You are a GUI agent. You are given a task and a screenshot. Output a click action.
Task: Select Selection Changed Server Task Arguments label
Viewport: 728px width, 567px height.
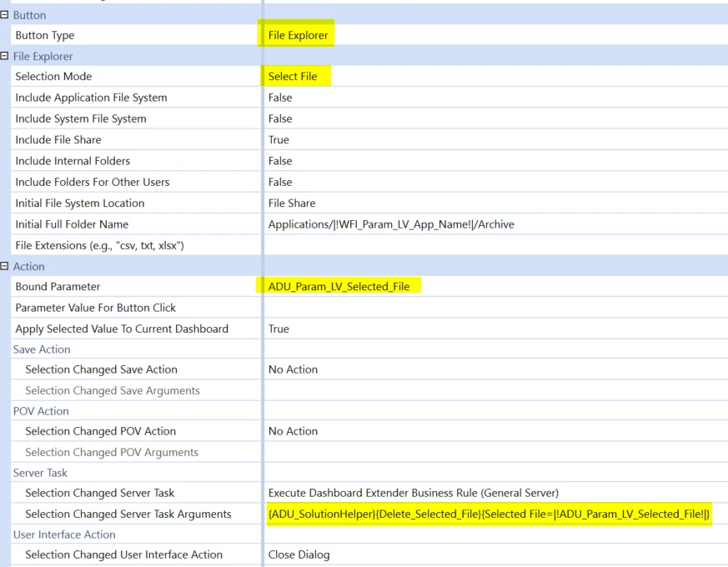coord(128,514)
